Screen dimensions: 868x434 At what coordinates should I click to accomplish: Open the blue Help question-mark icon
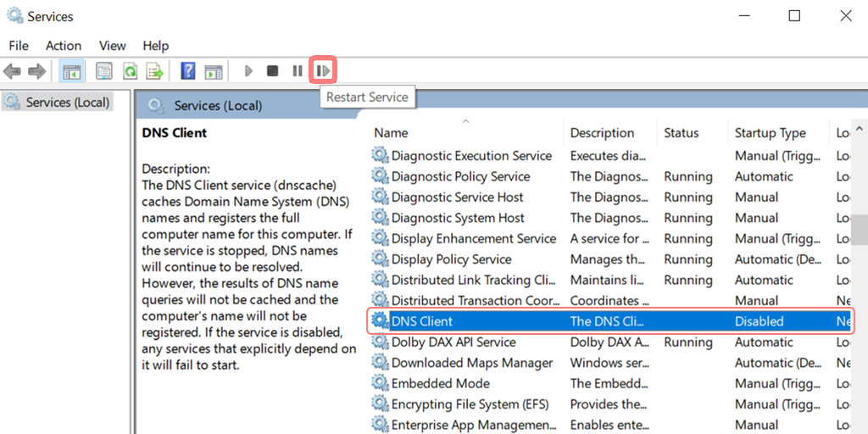click(x=188, y=71)
